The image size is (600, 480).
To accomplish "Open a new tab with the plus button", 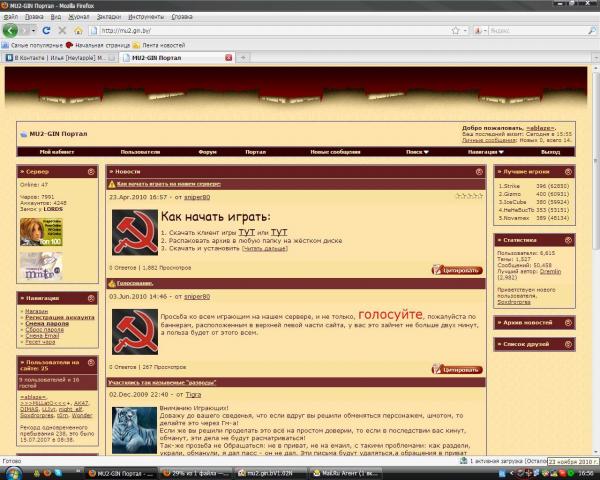I will pyautogui.click(x=243, y=58).
